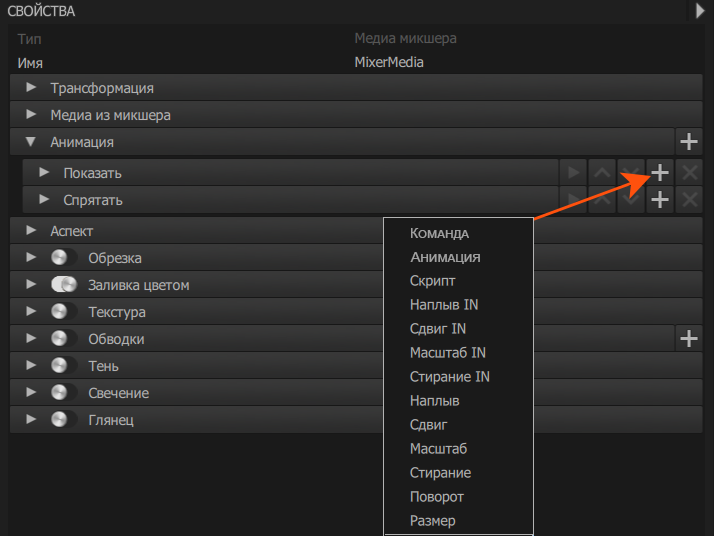
Task: Turn on the Тень toggle
Action: [x=65, y=366]
